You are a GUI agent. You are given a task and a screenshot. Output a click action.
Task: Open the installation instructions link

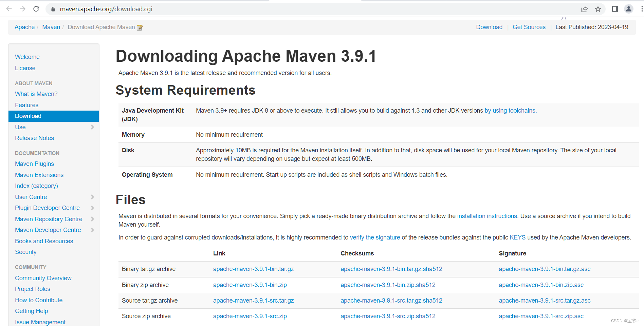[x=487, y=216]
